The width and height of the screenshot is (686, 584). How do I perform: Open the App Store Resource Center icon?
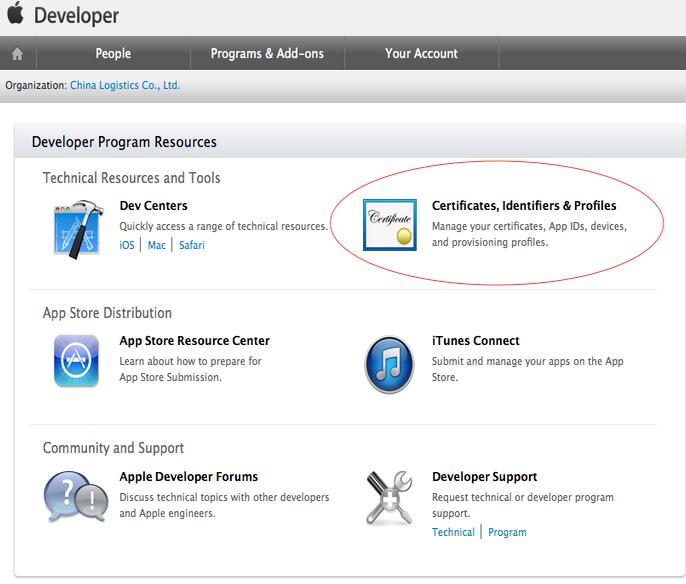click(x=76, y=361)
